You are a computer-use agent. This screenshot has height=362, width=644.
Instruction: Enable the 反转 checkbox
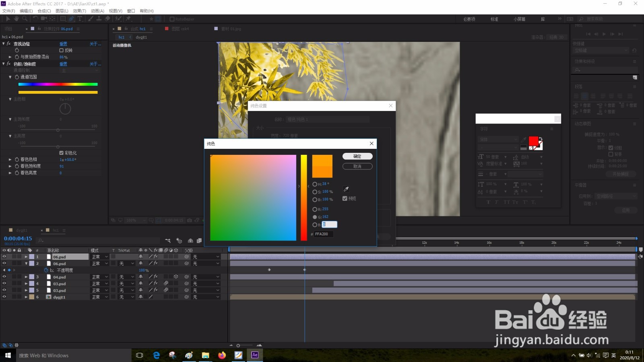pos(62,50)
